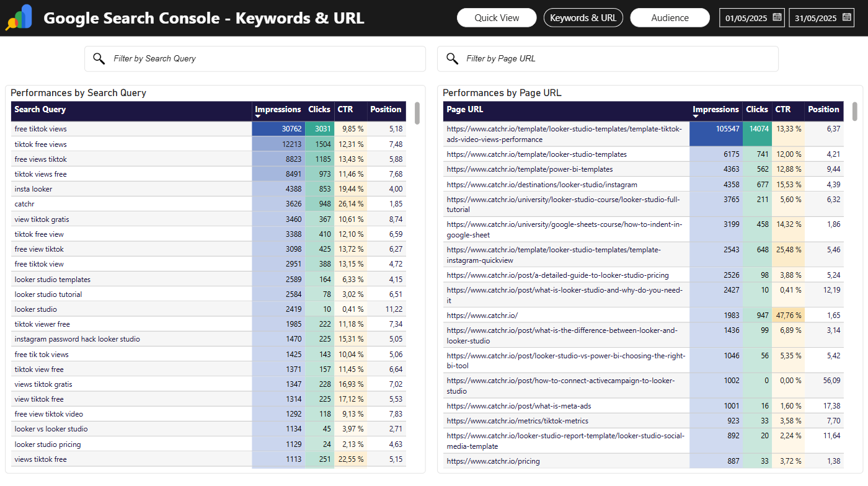Viewport: 868px width, 486px height.
Task: Click 'looker studio tutorial' query
Action: click(48, 294)
